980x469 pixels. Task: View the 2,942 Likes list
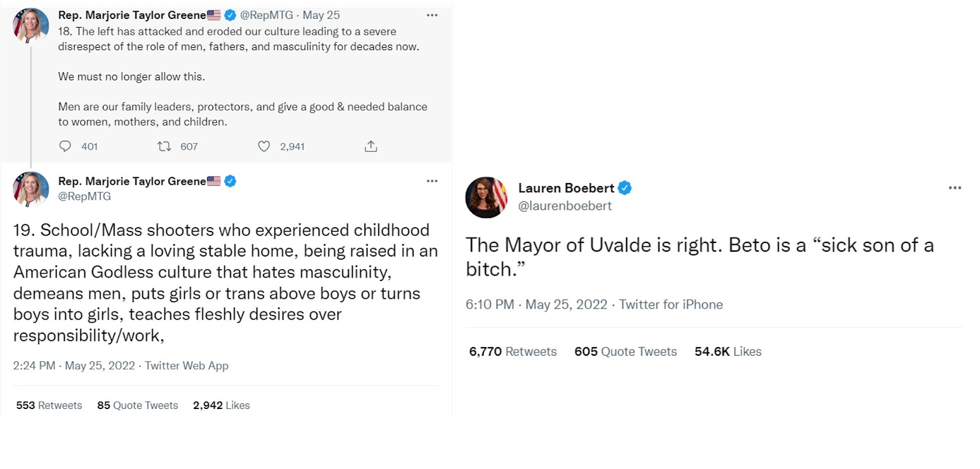pos(221,405)
